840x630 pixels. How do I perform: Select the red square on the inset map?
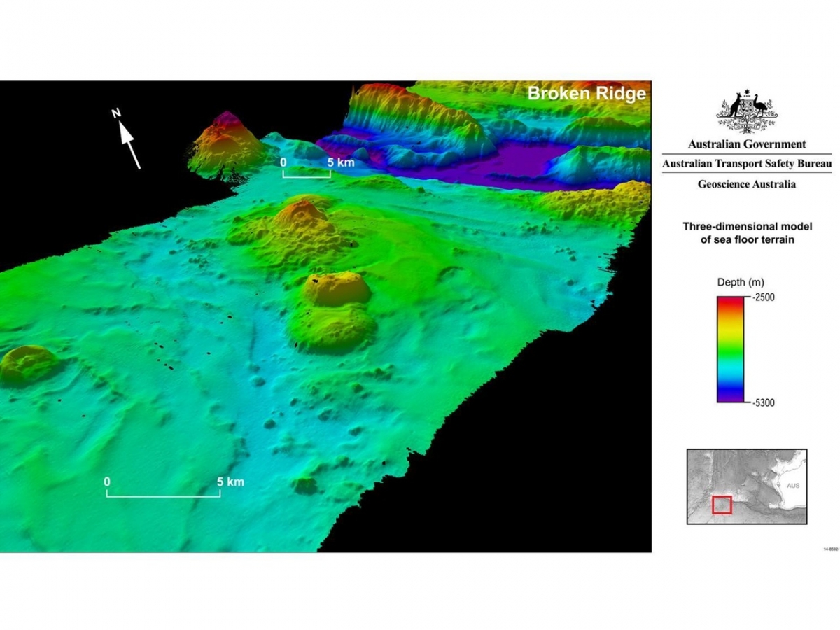[x=722, y=504]
